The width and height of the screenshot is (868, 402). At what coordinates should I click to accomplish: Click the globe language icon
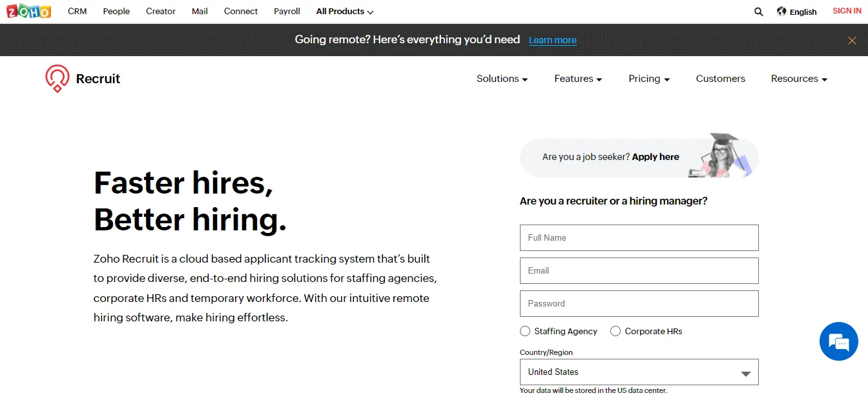click(781, 11)
